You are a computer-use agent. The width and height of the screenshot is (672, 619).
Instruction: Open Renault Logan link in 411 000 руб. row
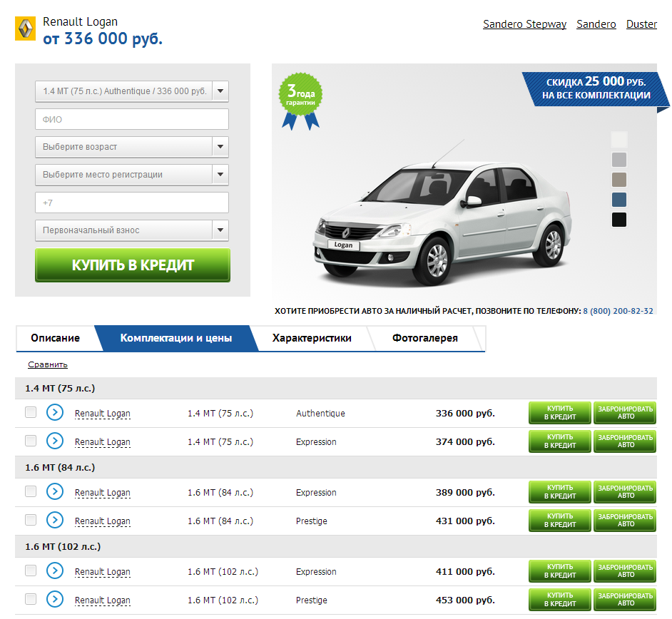tap(103, 571)
